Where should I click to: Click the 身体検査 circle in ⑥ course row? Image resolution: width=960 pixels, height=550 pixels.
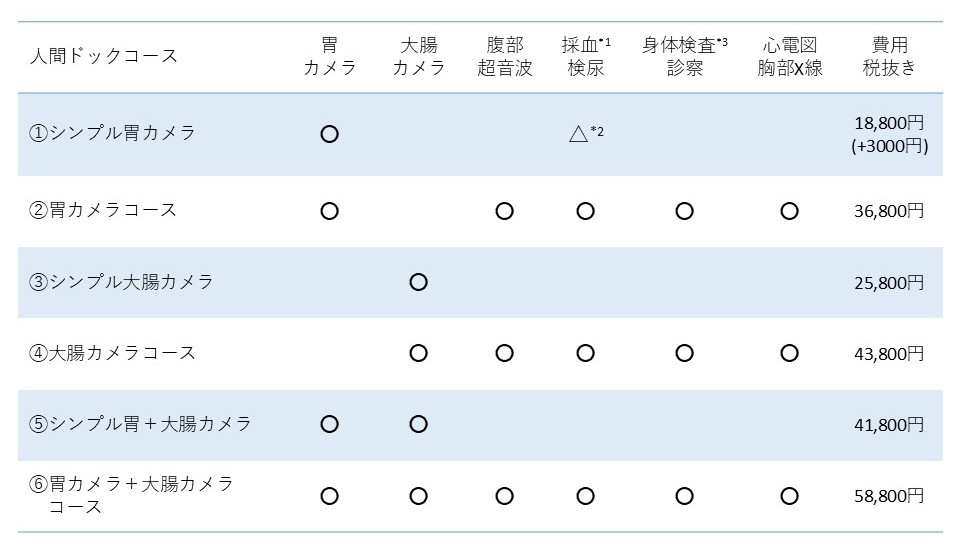point(684,495)
